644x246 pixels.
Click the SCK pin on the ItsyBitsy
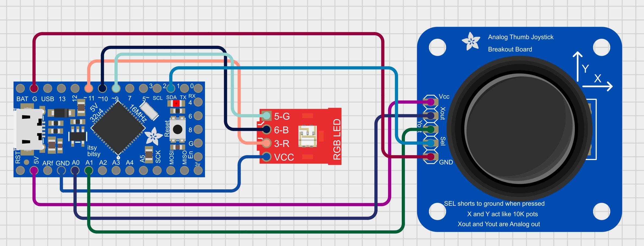[157, 170]
